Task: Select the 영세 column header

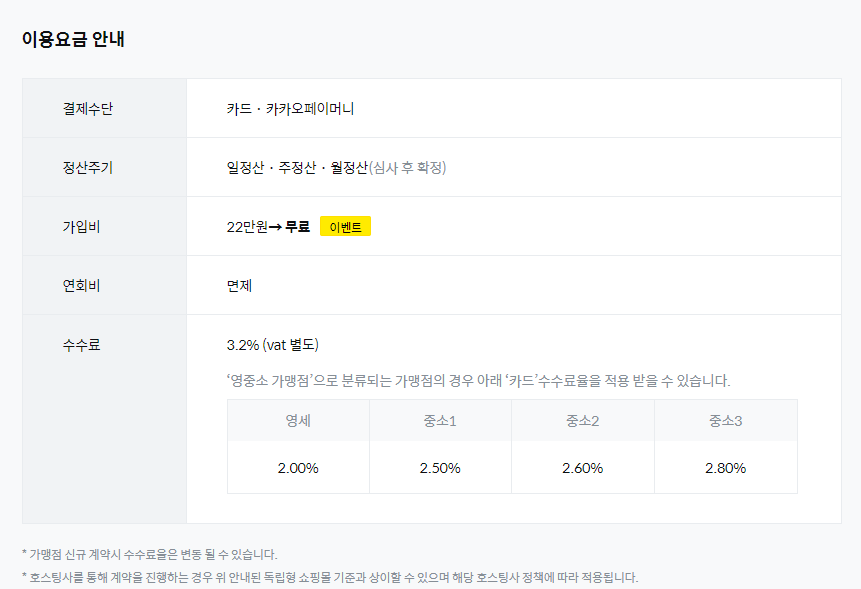Action: (x=298, y=421)
